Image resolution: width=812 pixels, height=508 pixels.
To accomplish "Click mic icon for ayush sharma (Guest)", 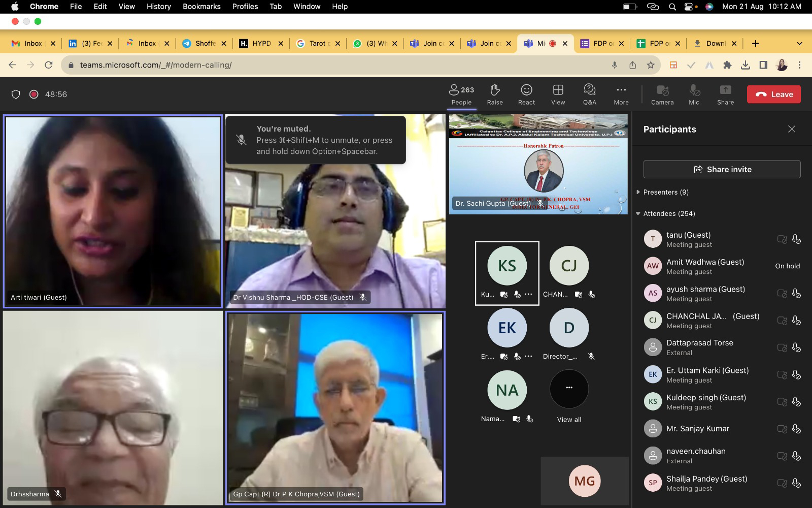I will coord(796,293).
